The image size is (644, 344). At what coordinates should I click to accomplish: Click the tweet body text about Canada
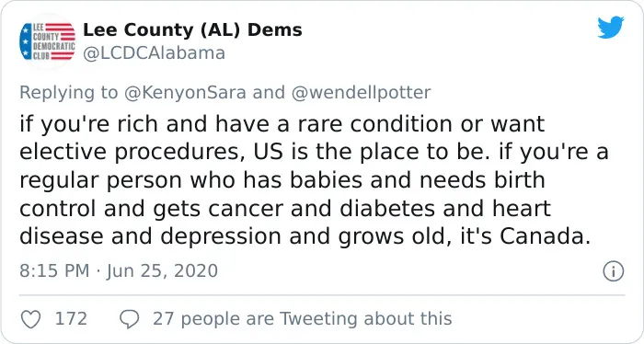point(314,180)
